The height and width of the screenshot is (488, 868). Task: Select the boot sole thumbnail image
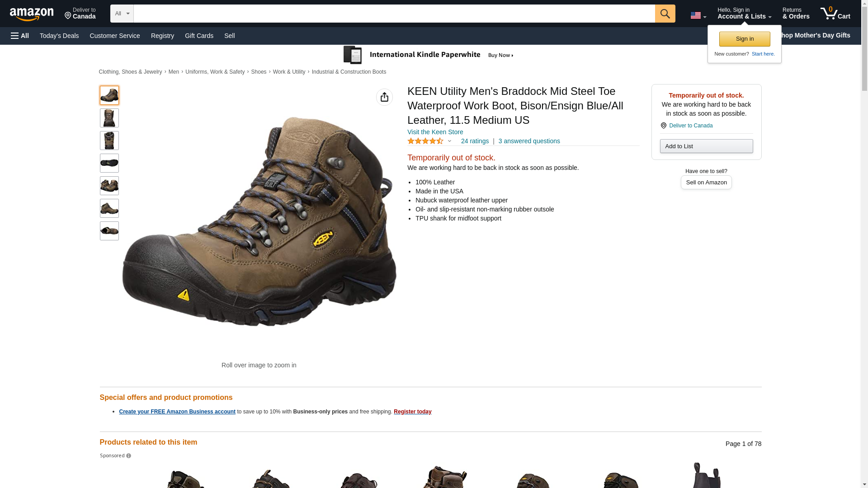(109, 163)
